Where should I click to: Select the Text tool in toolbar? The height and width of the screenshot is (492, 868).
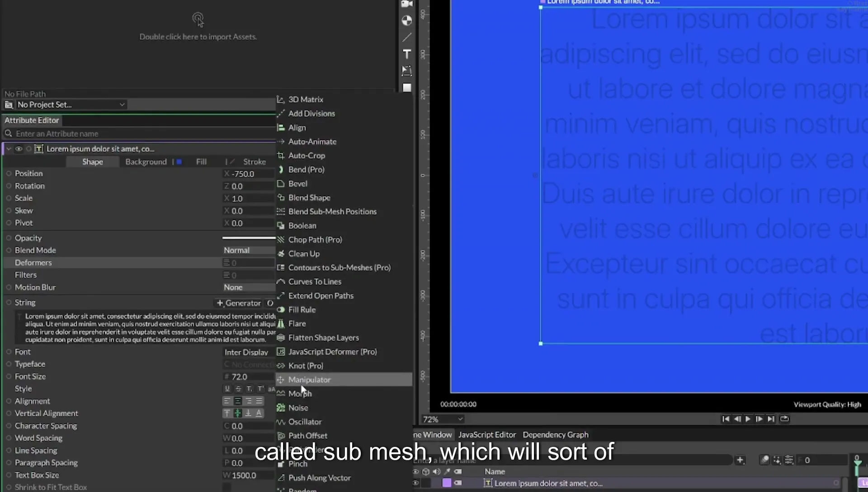click(407, 54)
